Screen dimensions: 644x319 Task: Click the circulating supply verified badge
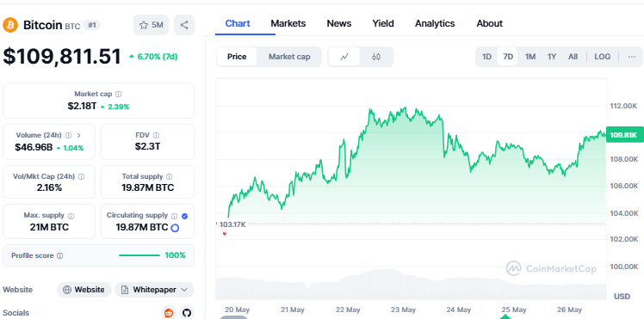[184, 216]
